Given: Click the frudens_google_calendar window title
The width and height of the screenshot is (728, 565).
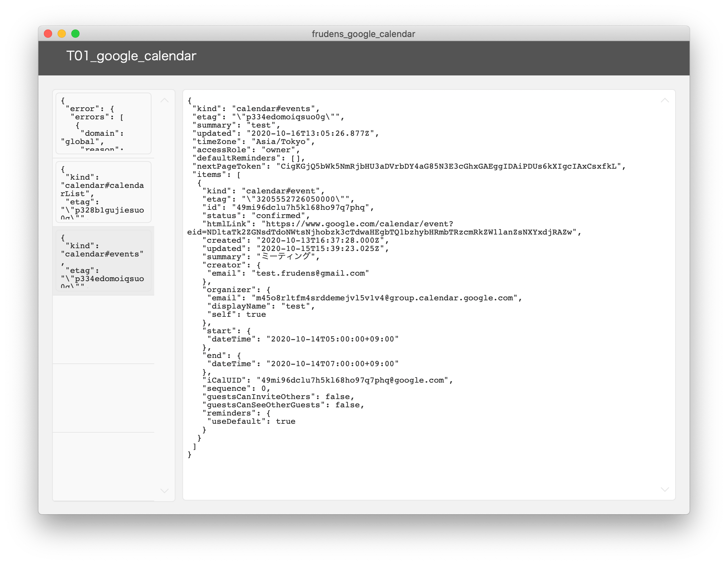Looking at the screenshot, I should pos(363,34).
